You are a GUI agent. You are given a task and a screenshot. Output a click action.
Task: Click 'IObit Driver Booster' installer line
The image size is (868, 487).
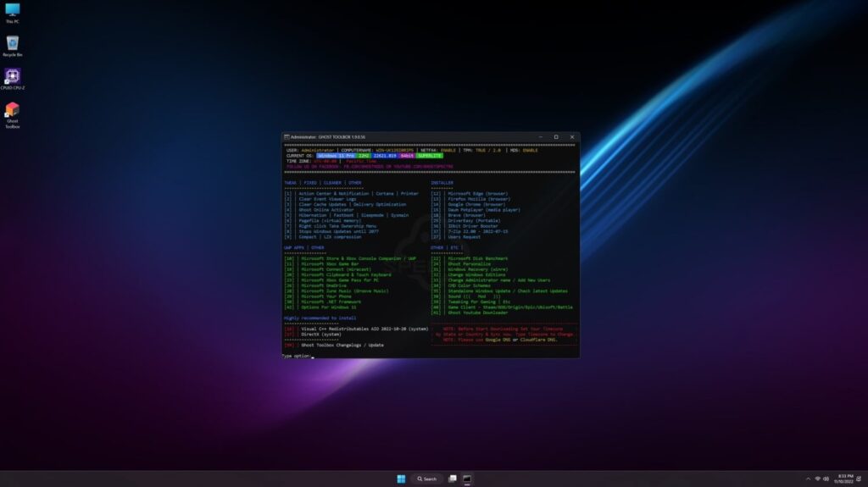(x=465, y=226)
